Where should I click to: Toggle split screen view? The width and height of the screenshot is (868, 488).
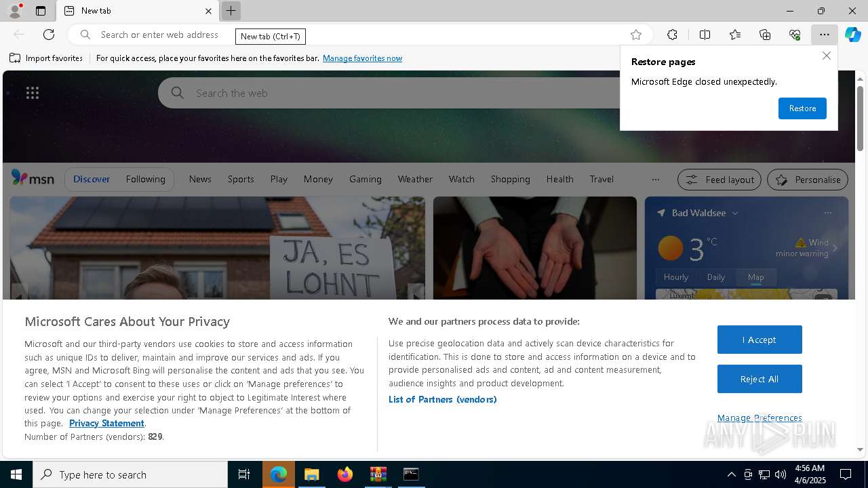(x=705, y=35)
